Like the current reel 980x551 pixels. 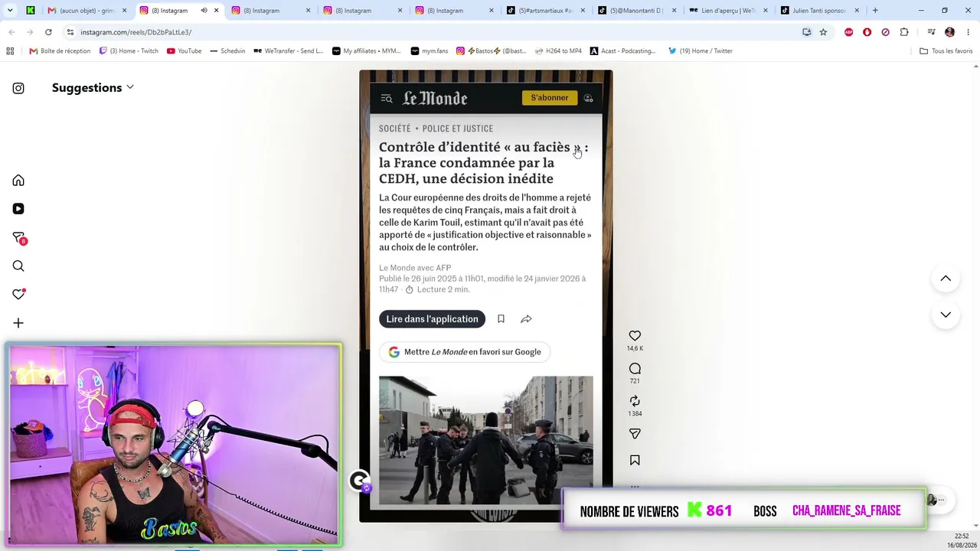[635, 336]
